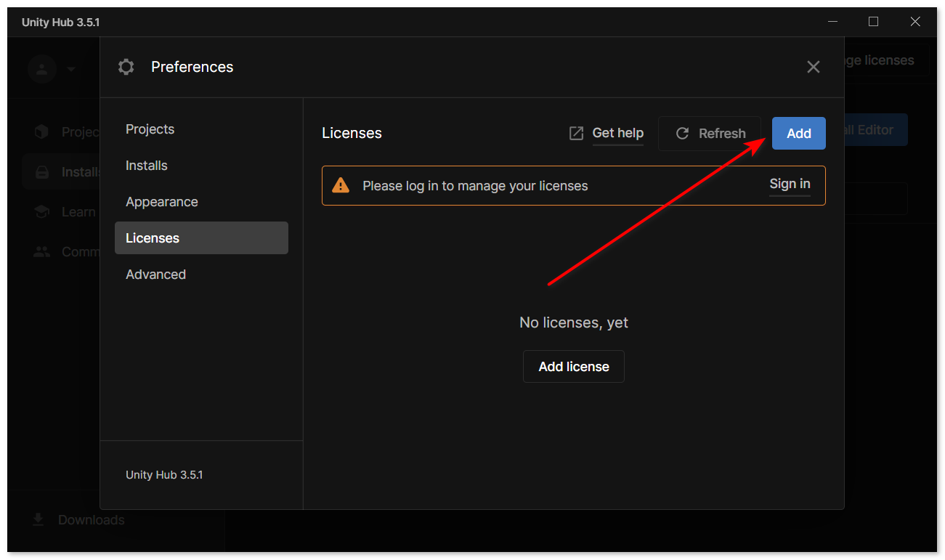The image size is (945, 560).
Task: Click the external link icon beside Get help
Action: pyautogui.click(x=576, y=134)
